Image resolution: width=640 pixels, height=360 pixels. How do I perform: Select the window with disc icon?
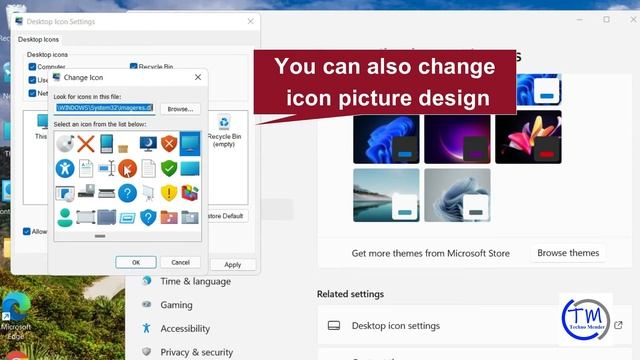tap(65, 193)
